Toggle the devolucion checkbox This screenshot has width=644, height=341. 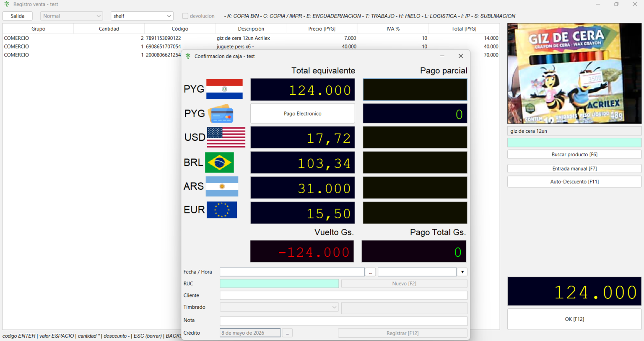pos(185,16)
